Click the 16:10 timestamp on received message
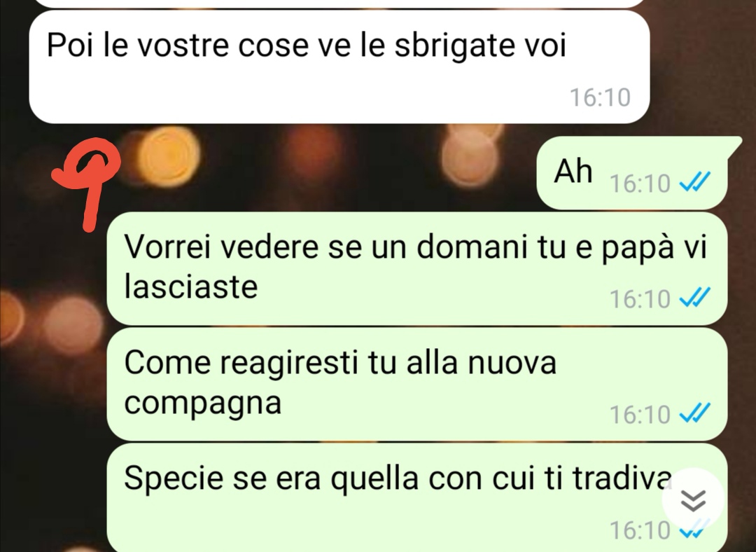 pos(601,97)
